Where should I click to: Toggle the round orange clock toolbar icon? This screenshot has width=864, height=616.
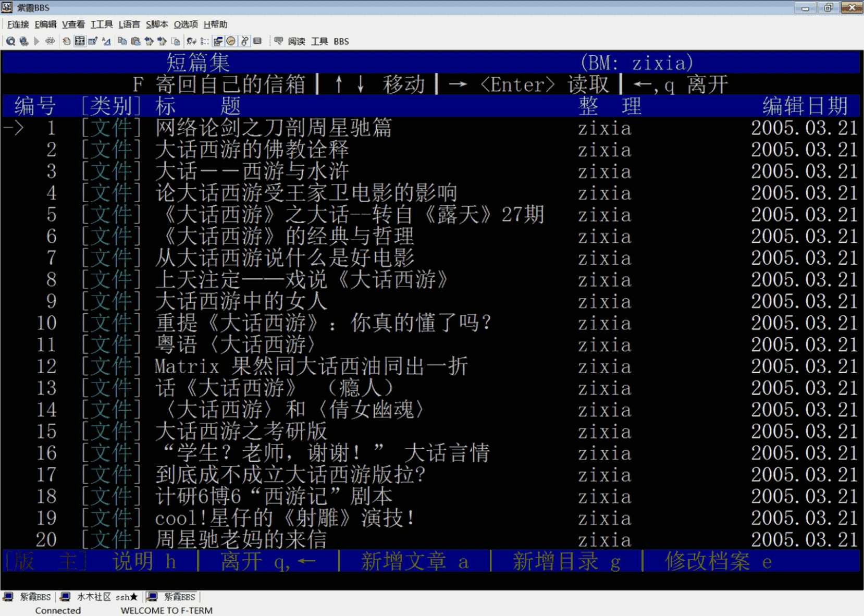coord(231,41)
